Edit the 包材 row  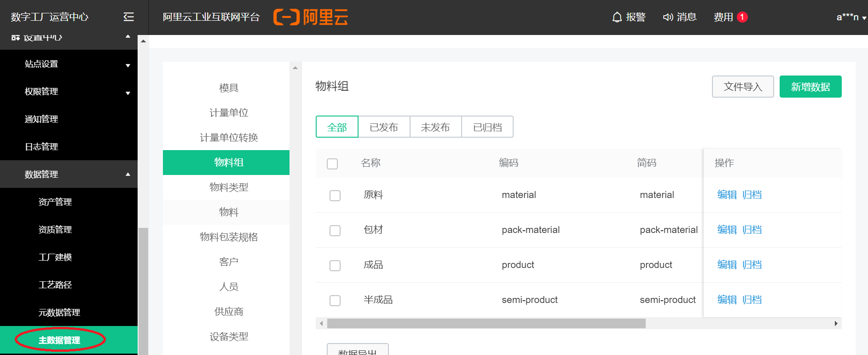click(x=727, y=230)
